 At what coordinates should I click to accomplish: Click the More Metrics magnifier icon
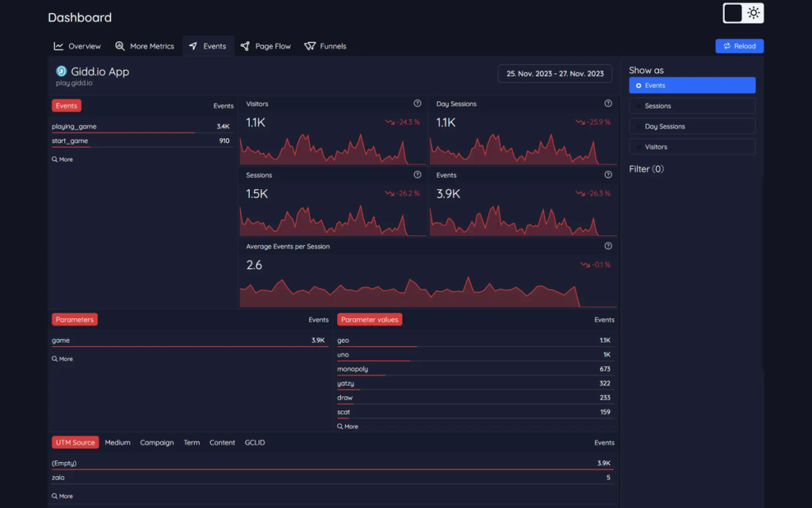click(x=120, y=46)
